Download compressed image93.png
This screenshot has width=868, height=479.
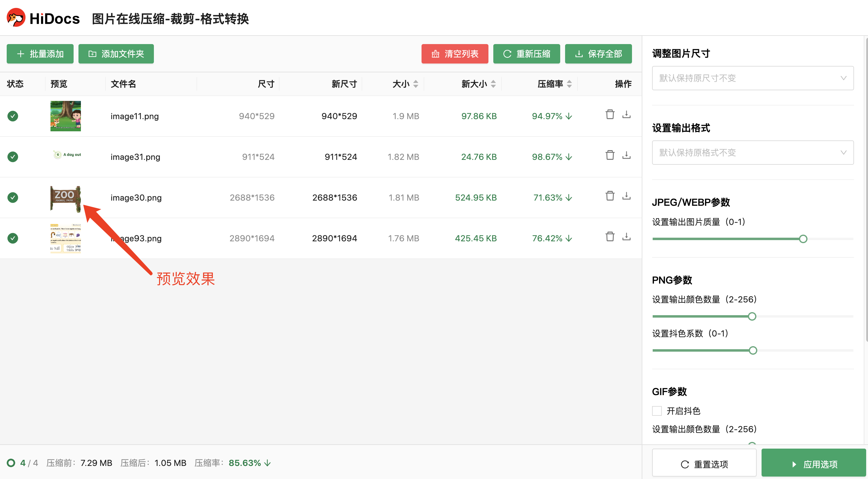[x=626, y=237]
